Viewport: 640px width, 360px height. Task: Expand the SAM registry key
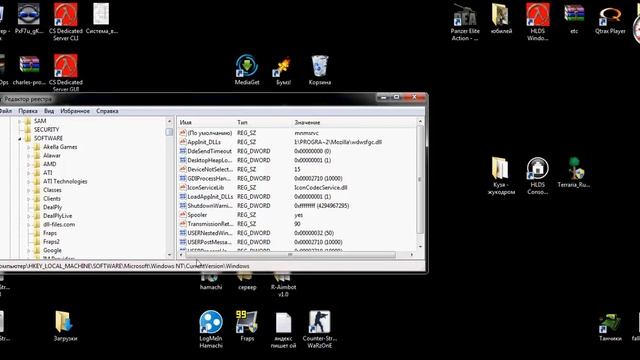point(20,121)
